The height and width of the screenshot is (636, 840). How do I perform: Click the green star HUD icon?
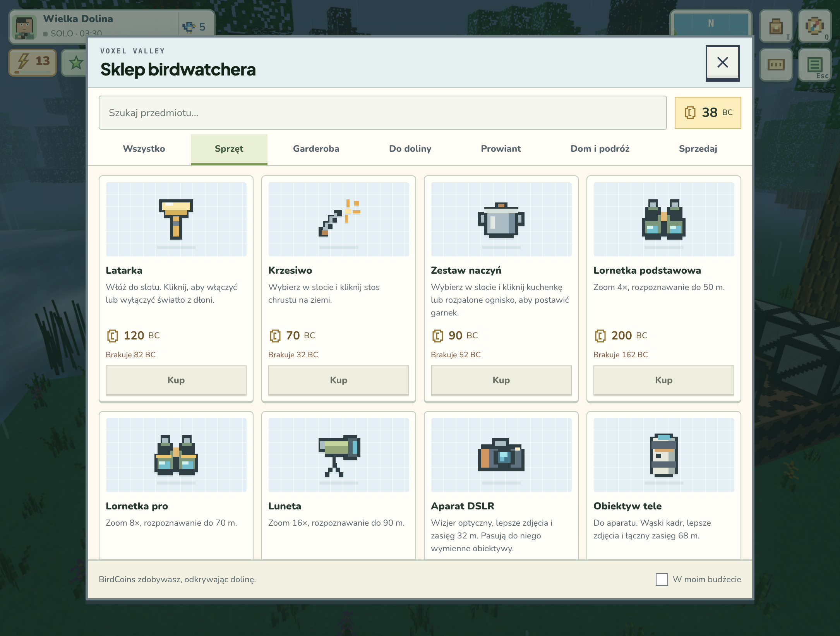(x=75, y=62)
